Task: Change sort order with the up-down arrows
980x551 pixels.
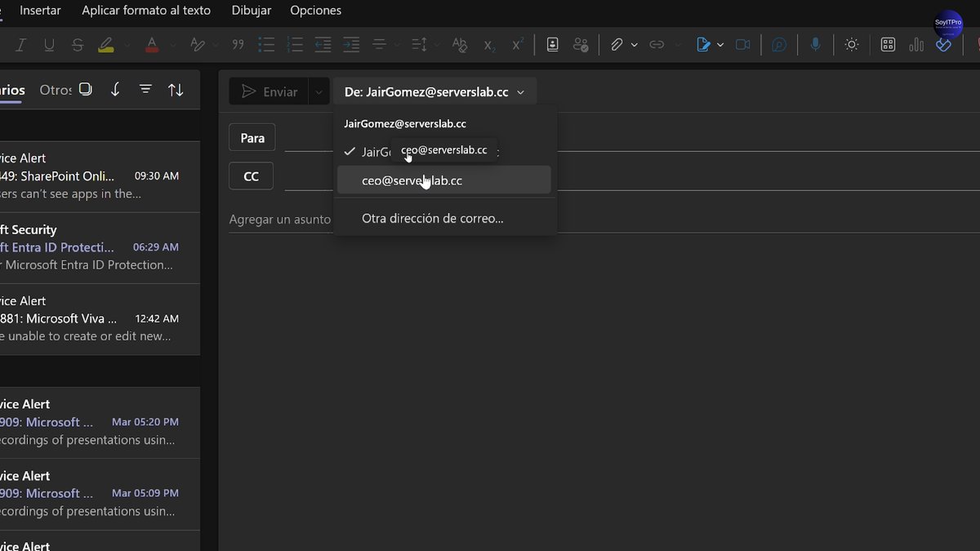Action: click(x=176, y=90)
